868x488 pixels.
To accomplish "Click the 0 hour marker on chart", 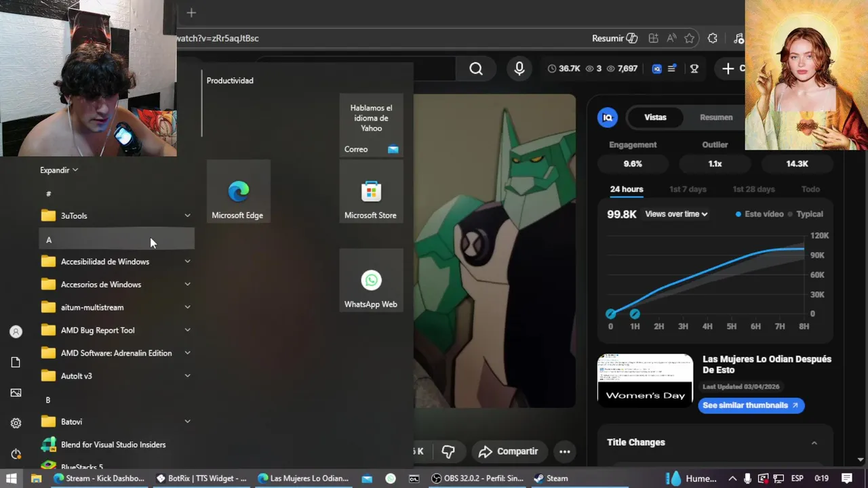I will (x=610, y=314).
